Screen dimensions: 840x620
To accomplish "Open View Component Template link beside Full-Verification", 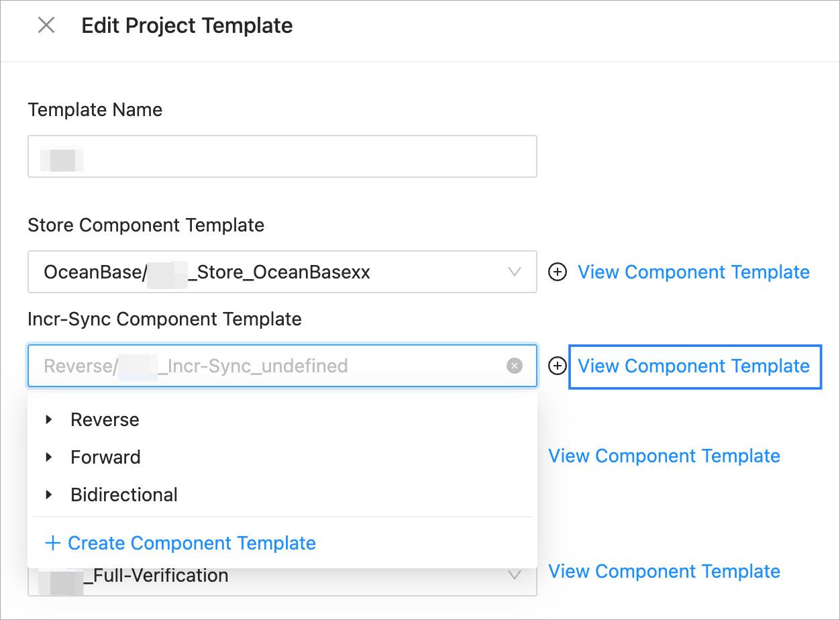I will (x=664, y=572).
